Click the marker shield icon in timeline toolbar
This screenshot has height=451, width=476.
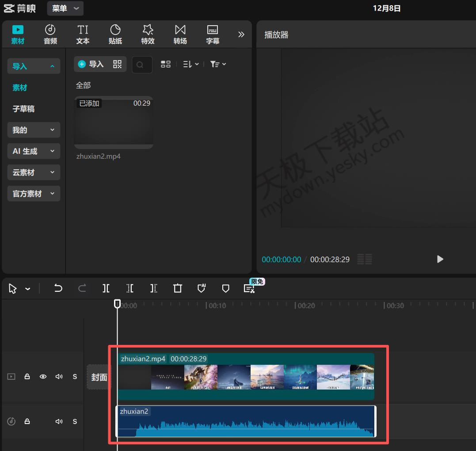click(x=225, y=288)
